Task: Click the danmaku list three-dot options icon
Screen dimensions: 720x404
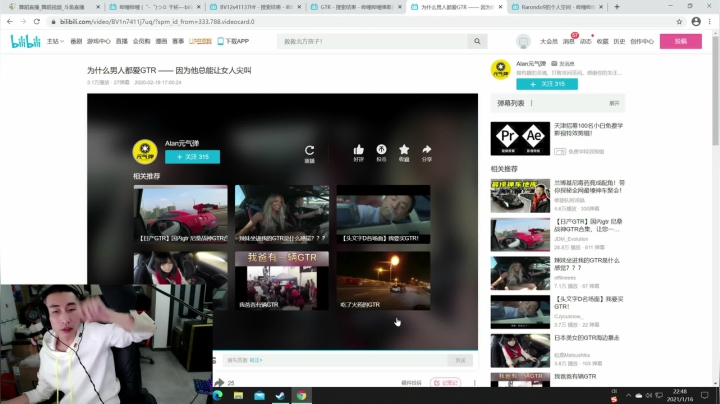Action: coord(531,103)
